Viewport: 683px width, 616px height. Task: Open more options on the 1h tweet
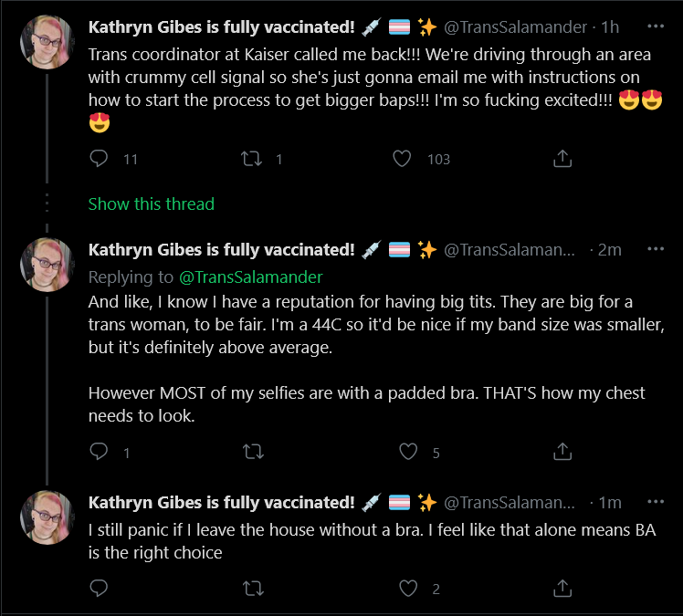[656, 26]
